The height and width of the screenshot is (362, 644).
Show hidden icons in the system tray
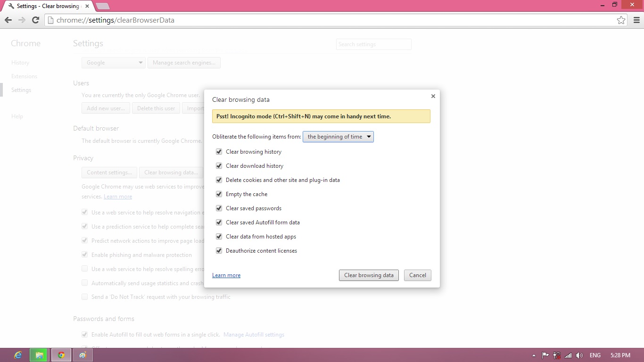coord(534,355)
